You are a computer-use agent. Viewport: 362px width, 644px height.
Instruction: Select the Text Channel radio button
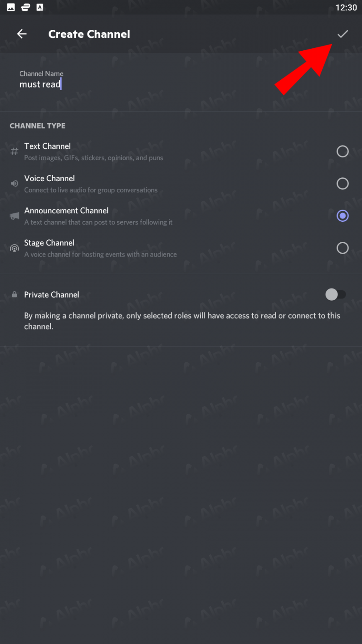point(342,151)
